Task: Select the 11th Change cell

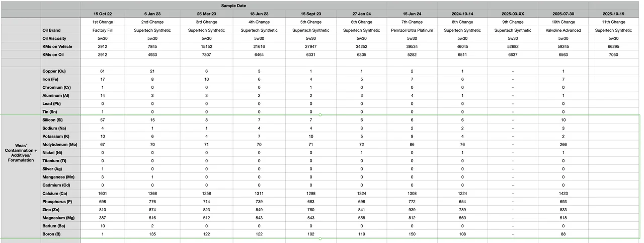Action: pyautogui.click(x=614, y=22)
